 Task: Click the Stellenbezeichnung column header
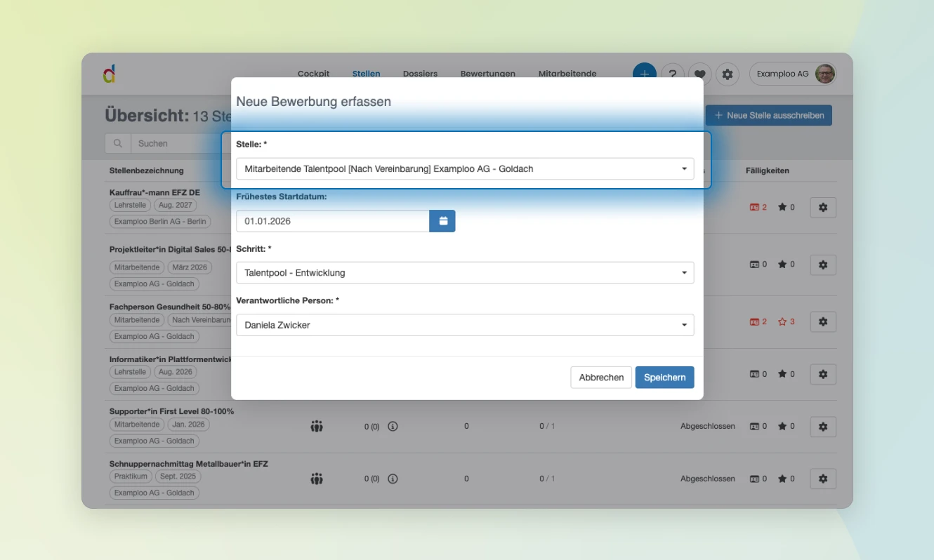pyautogui.click(x=147, y=171)
